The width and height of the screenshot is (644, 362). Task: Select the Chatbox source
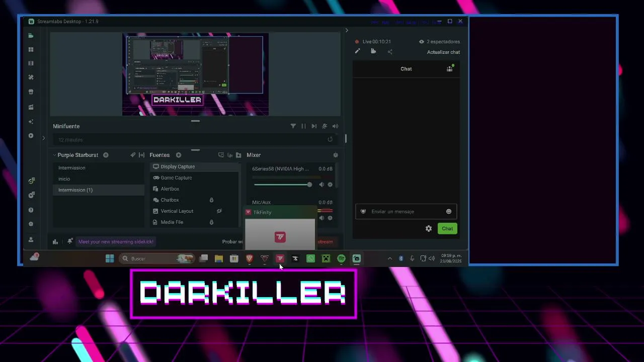point(194,200)
